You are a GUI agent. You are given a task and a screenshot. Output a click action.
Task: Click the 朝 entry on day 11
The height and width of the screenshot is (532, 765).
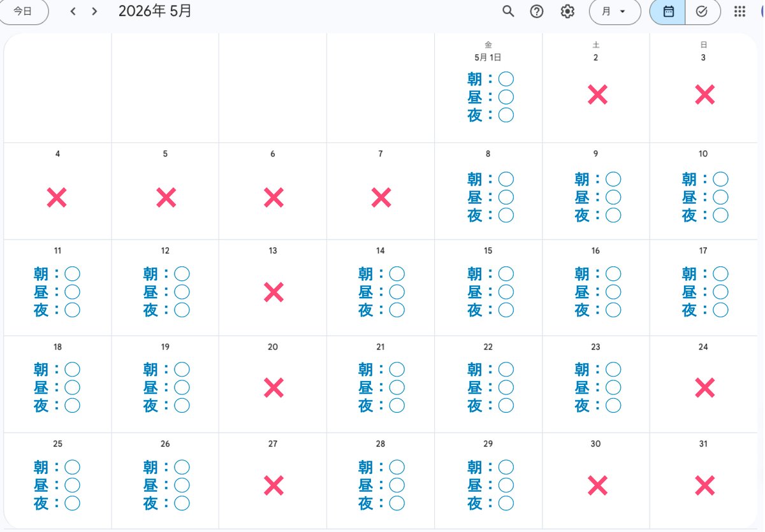[57, 274]
